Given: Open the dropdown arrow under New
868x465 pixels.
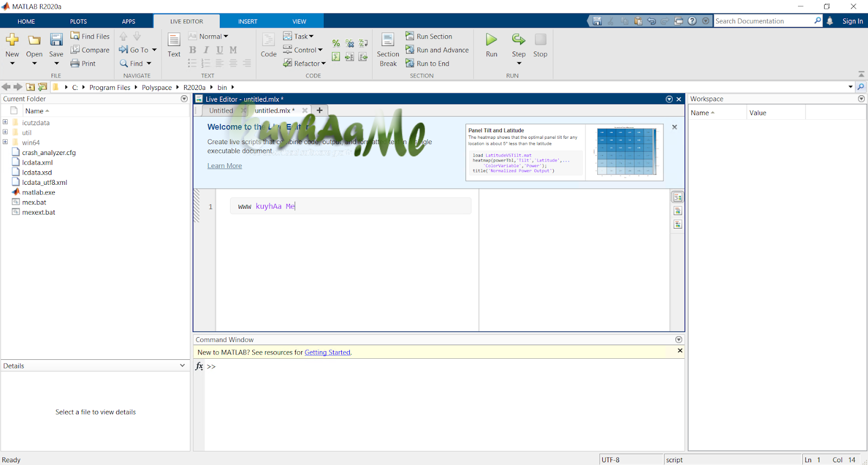Looking at the screenshot, I should pos(12,63).
